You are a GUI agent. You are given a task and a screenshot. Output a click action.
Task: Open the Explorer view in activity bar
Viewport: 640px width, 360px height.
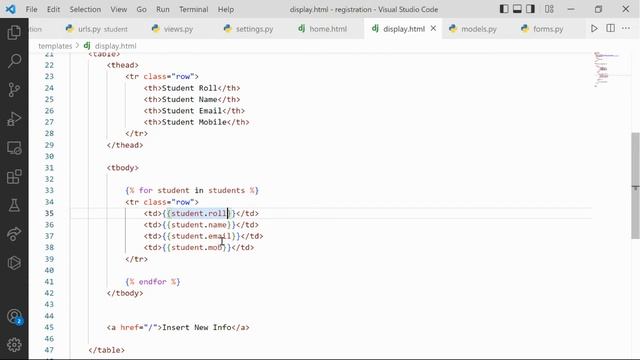[x=14, y=32]
